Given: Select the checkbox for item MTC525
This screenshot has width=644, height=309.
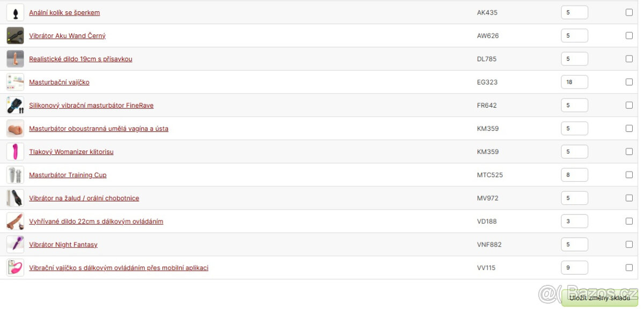Looking at the screenshot, I should (x=629, y=175).
